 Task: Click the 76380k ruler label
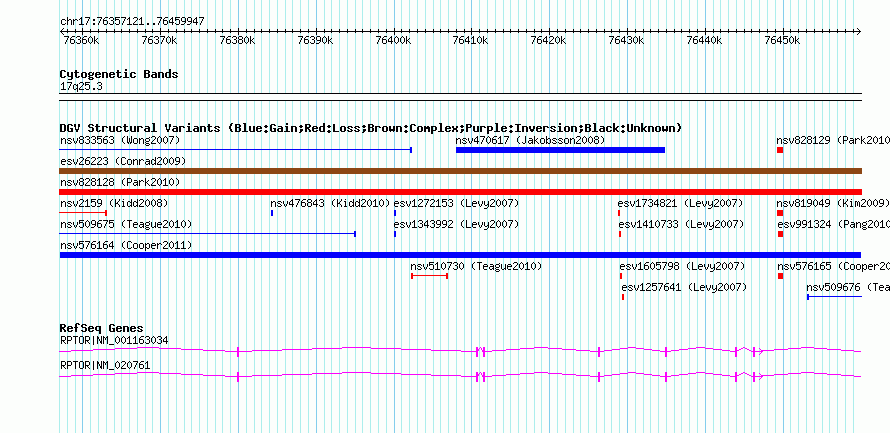coord(238,40)
